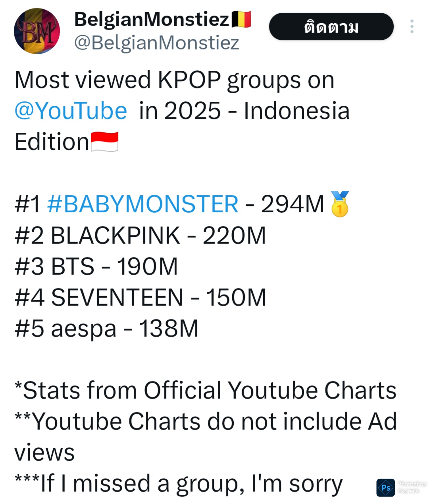The image size is (435, 504).
Task: Open the three-dot more options menu
Action: tap(411, 26)
